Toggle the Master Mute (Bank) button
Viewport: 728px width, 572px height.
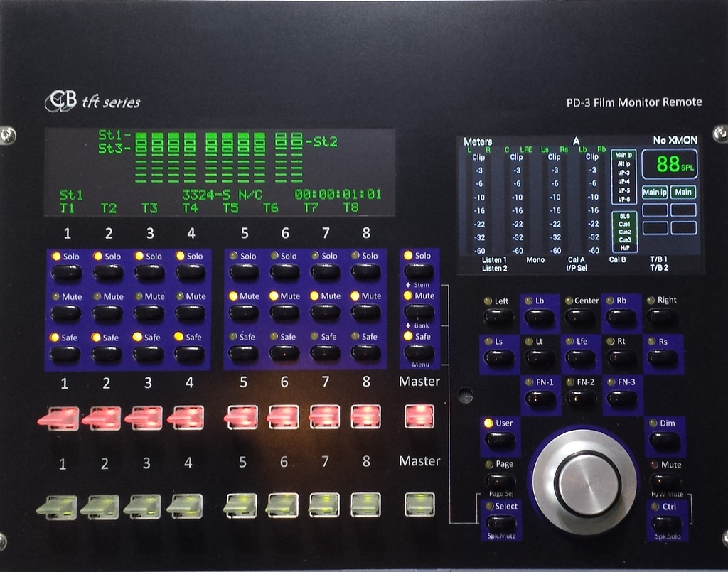tap(419, 311)
